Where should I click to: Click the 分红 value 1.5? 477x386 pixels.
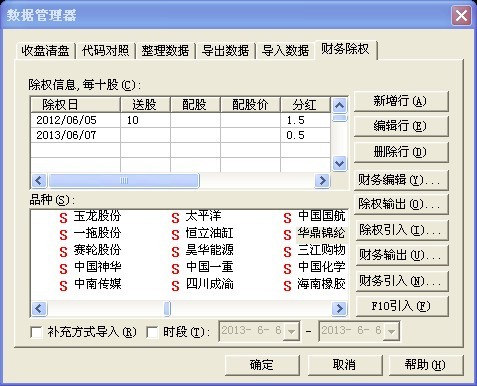coord(296,120)
